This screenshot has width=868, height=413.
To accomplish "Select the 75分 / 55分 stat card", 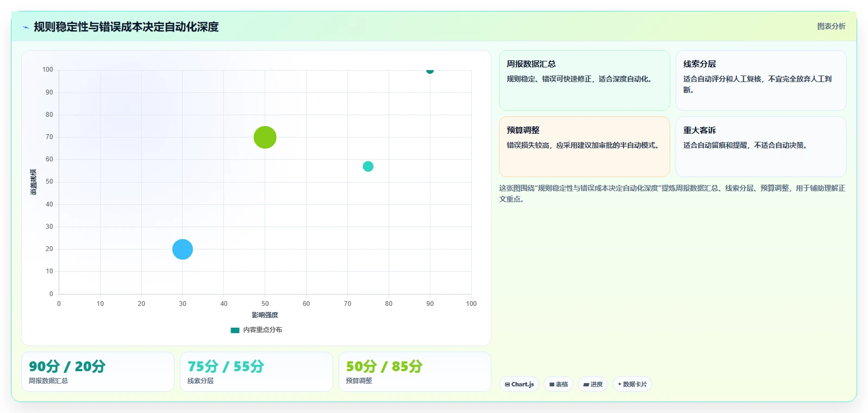I will (x=257, y=372).
